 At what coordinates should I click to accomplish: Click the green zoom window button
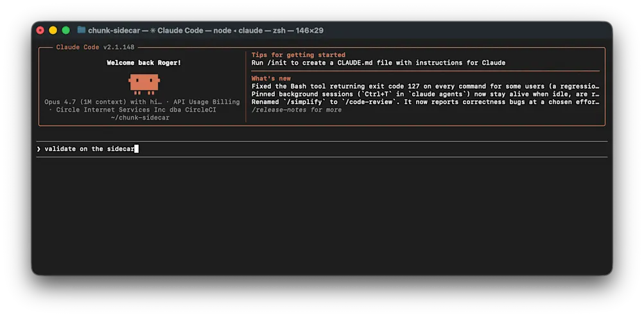click(x=65, y=30)
